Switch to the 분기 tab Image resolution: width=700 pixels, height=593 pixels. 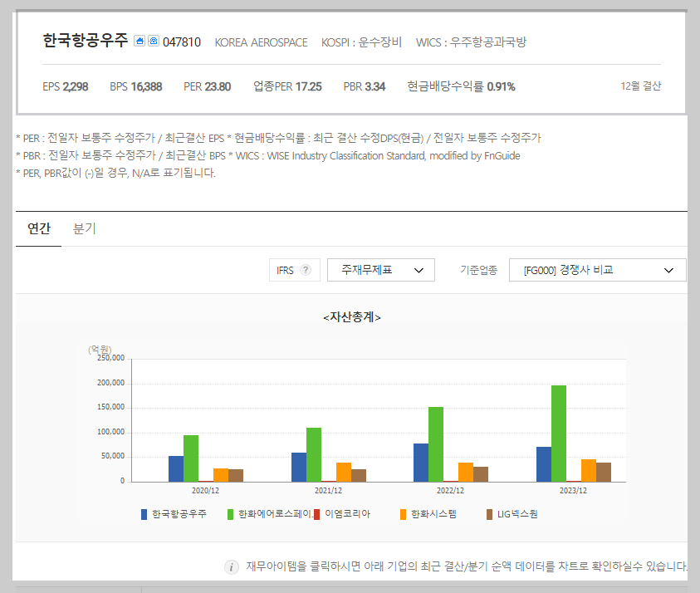pos(85,228)
